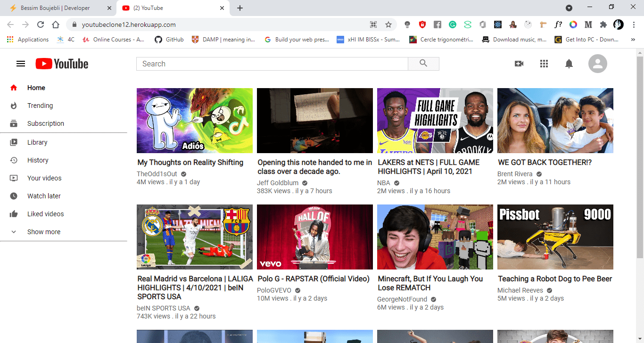The width and height of the screenshot is (644, 343).
Task: Open the GitHub bookmark
Action: [169, 40]
